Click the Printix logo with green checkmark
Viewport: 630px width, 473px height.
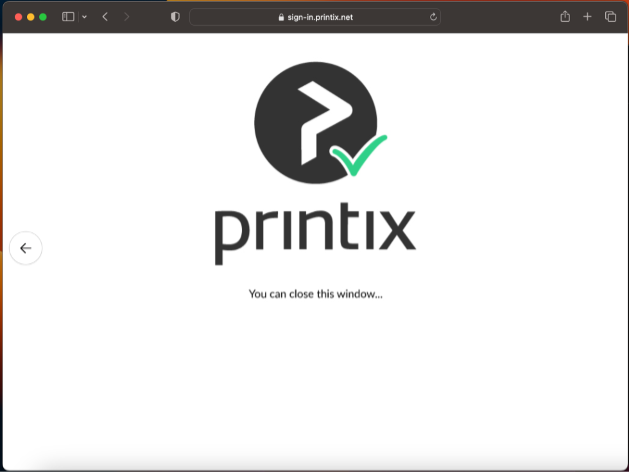click(320, 123)
